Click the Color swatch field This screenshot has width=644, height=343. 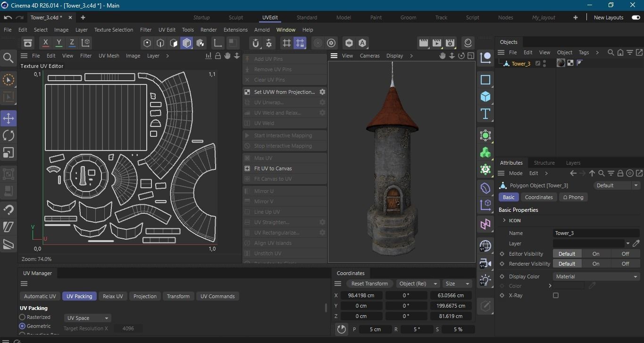(x=569, y=286)
